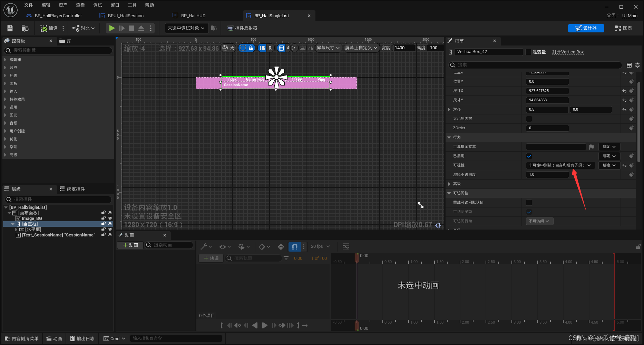The height and width of the screenshot is (345, 644).
Task: Toggle dashed outline display in viewport
Action: click(x=243, y=48)
